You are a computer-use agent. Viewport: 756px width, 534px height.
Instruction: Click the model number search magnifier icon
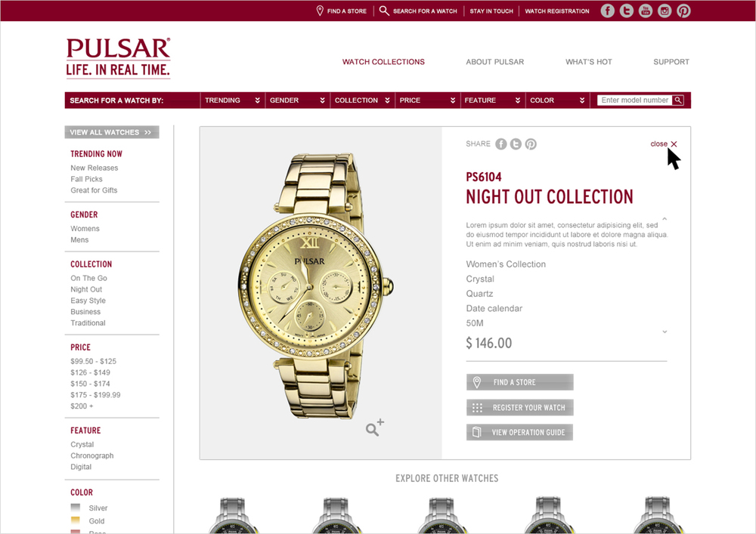pos(678,100)
